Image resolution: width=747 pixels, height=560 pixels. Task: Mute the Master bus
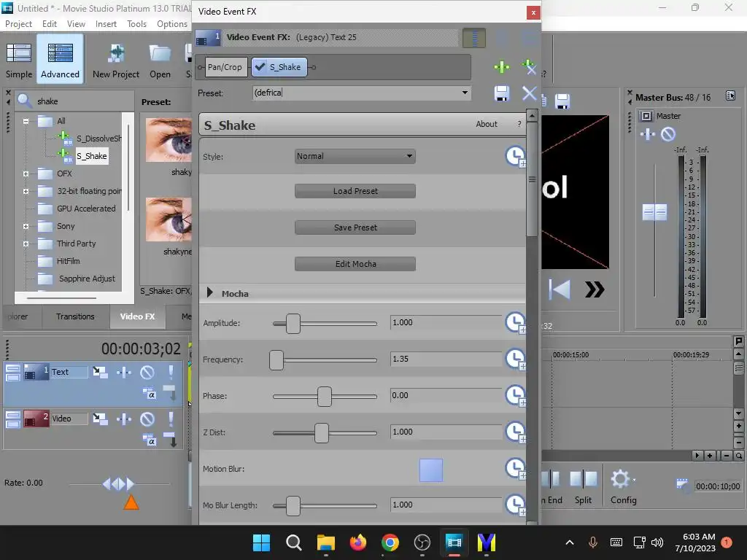(x=668, y=134)
